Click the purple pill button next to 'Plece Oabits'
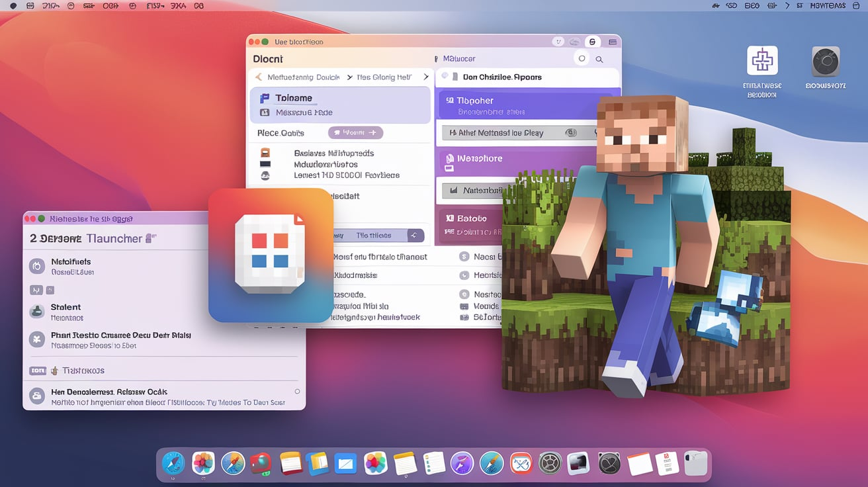Screen dimensions: 868x487 click(355, 133)
